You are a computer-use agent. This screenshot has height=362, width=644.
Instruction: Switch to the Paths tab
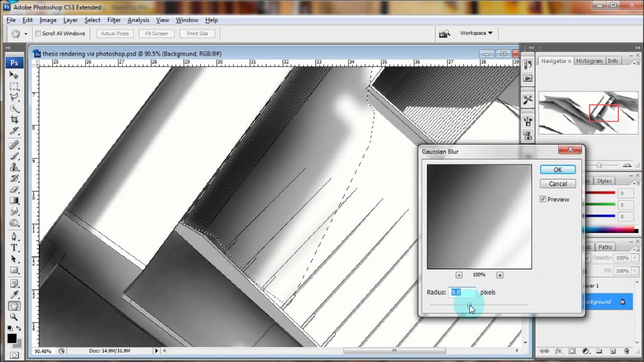605,247
